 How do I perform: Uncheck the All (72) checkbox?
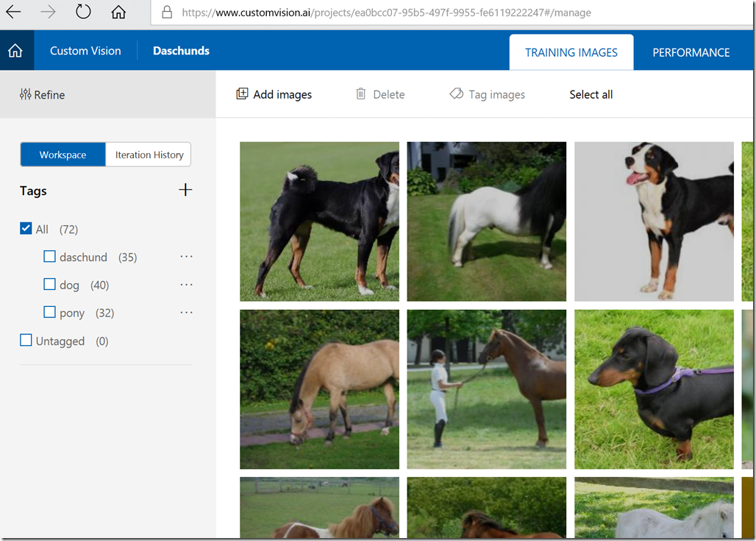(x=26, y=228)
